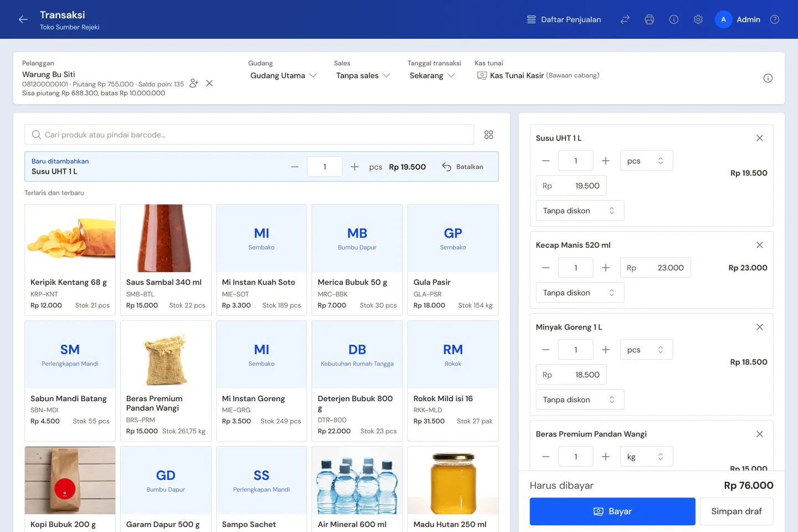
Task: Click the printer icon in header
Action: [x=649, y=19]
